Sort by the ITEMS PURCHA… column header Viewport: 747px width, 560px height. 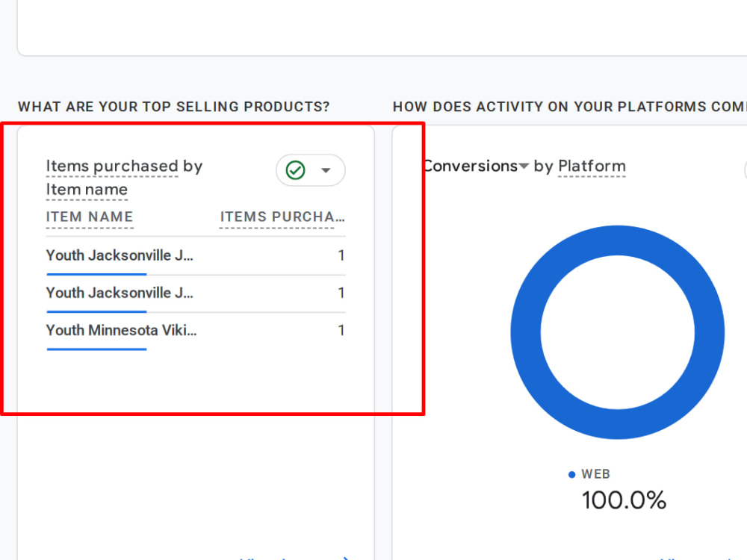(x=282, y=217)
